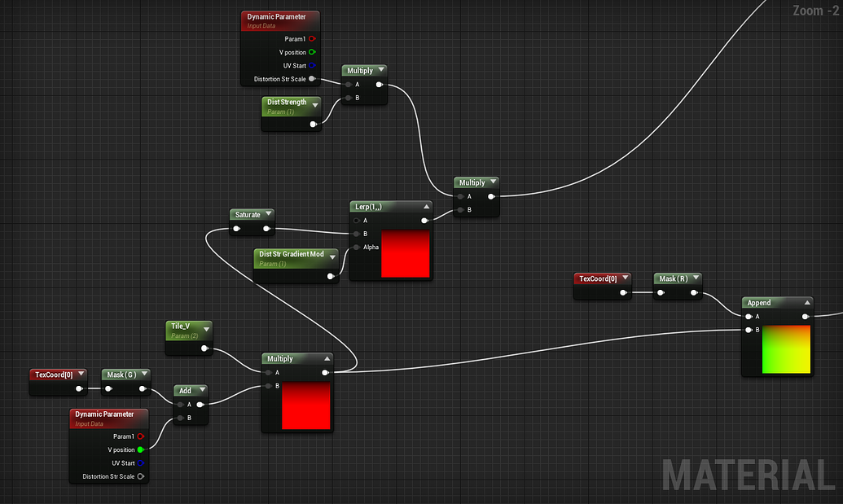Click the gradient preview thumbnail on the Append node
This screenshot has height=504, width=843.
785,350
